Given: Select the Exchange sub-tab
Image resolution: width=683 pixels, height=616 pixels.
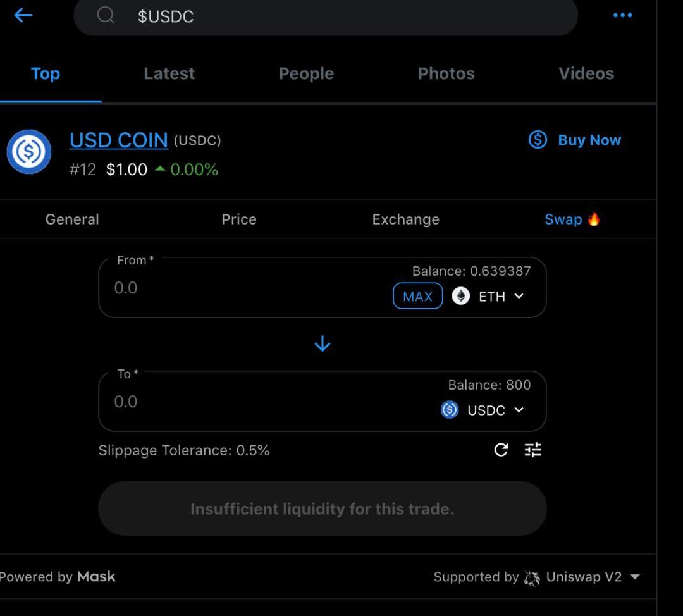Looking at the screenshot, I should [405, 219].
